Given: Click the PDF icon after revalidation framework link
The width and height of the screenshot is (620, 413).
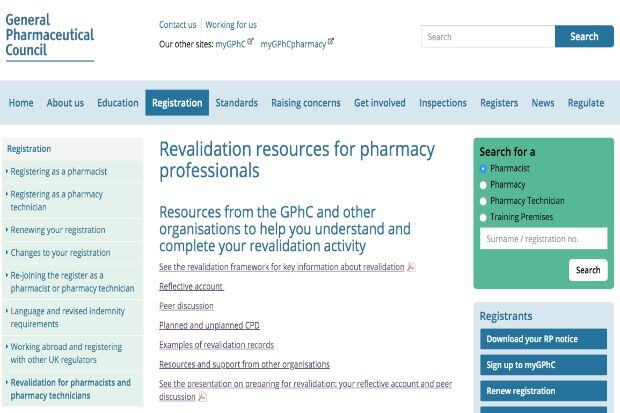Looking at the screenshot, I should [411, 267].
